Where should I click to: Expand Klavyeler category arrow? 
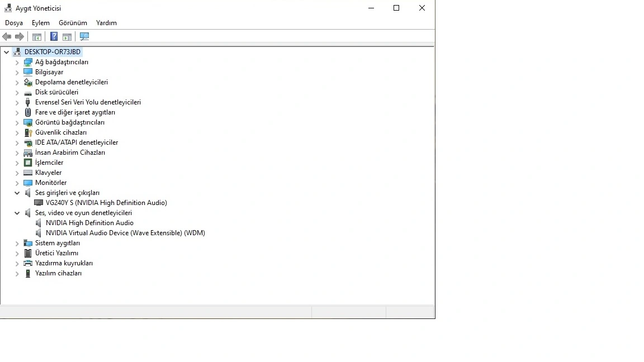[17, 173]
